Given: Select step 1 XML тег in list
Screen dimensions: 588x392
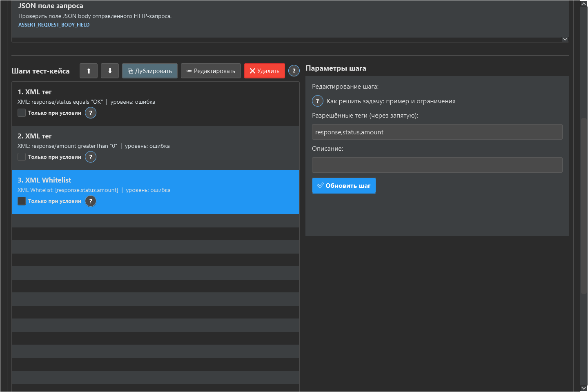Looking at the screenshot, I should [156, 104].
